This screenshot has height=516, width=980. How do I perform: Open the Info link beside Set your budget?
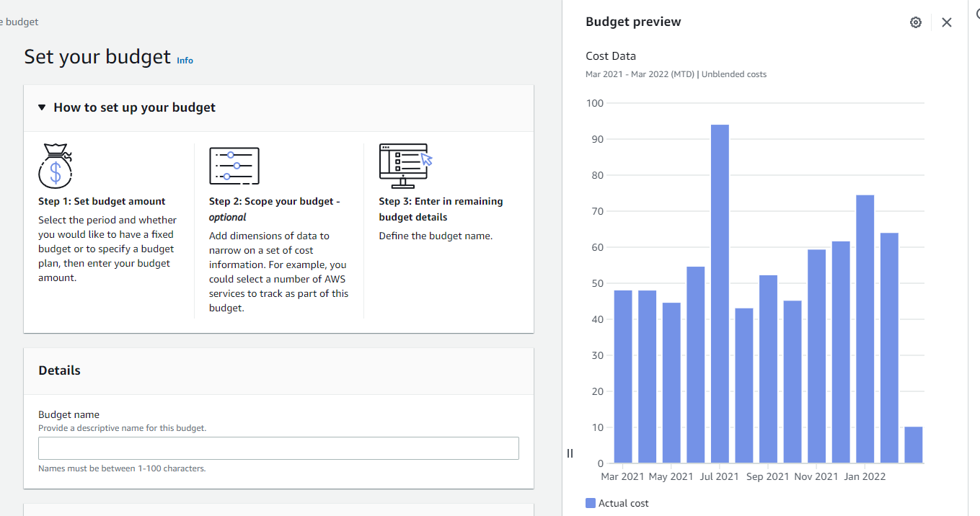tap(185, 61)
